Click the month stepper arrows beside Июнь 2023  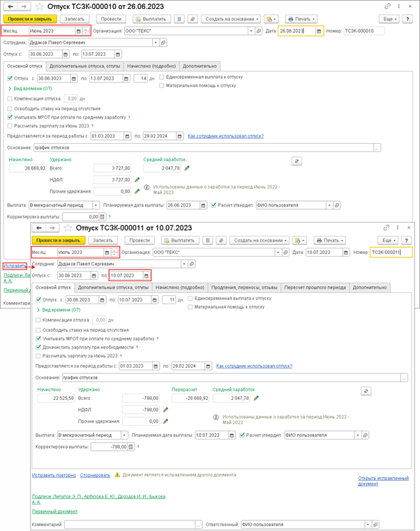[86, 31]
